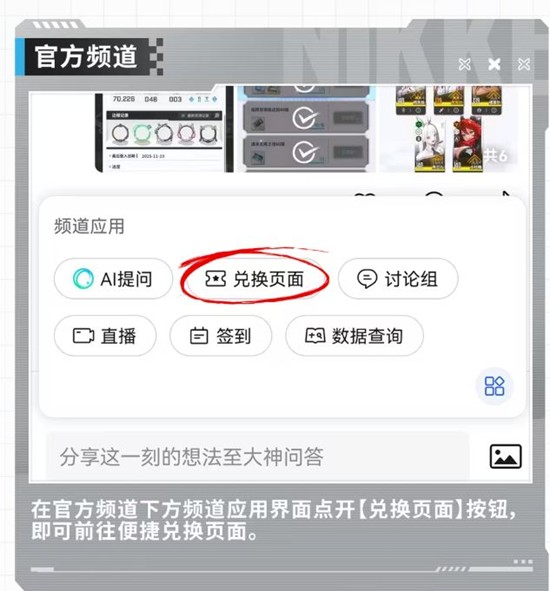Open the circled 兑换页面 redemption page
The width and height of the screenshot is (550, 591).
(x=254, y=279)
